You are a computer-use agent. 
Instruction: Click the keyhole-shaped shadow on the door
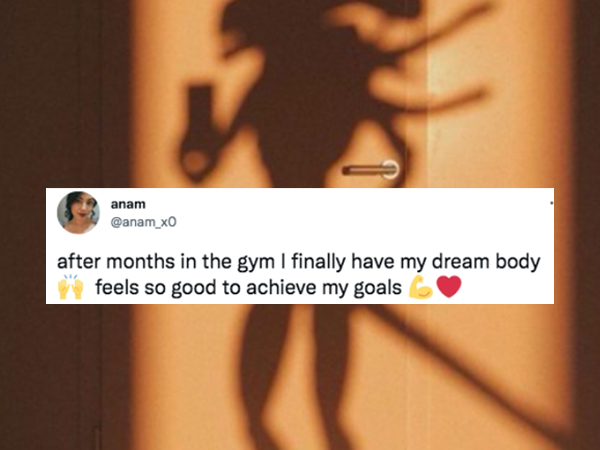[199, 132]
